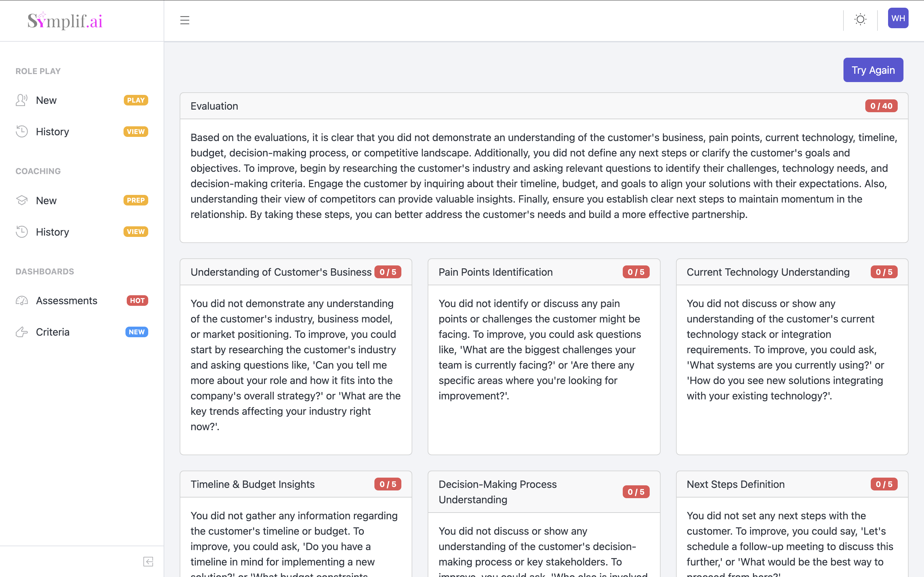The height and width of the screenshot is (577, 924).
Task: Click the PLAY badge next to New
Action: [135, 100]
